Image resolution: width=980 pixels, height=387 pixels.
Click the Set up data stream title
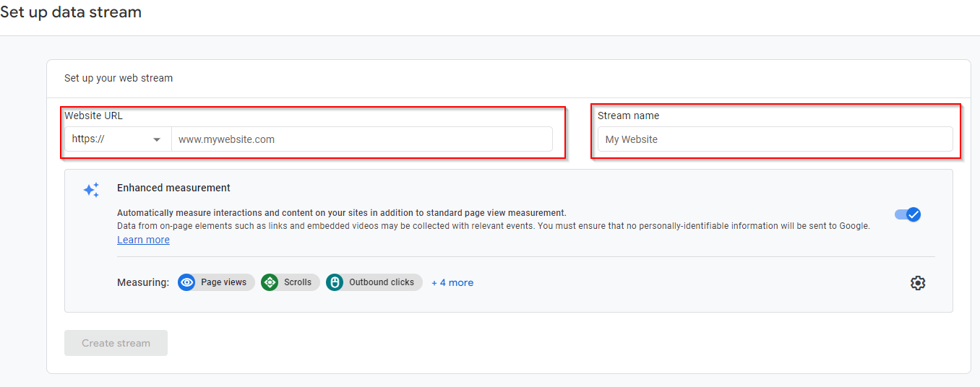pos(71,12)
